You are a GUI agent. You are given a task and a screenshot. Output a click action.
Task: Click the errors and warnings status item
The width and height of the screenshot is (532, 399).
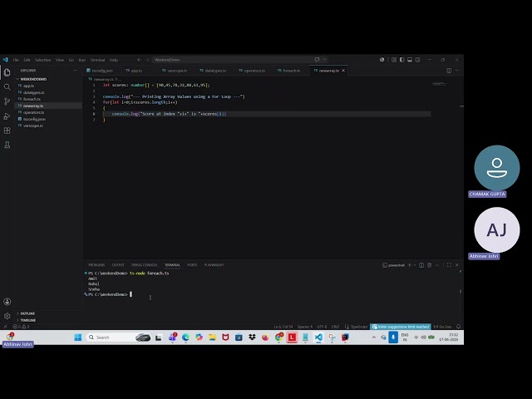coord(21,327)
